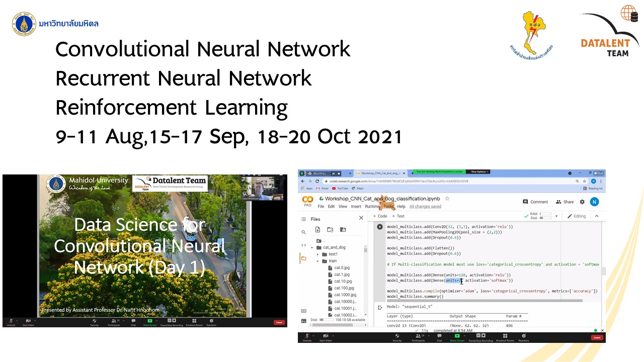Toggle Unmute in the Colab screen's Zoom bar
Screen dimensions: 644x362
tap(307, 337)
